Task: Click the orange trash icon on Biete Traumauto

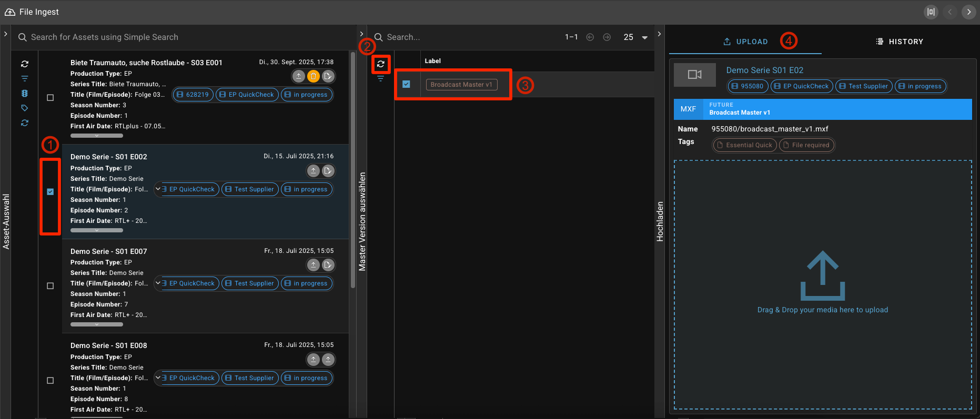Action: tap(314, 76)
